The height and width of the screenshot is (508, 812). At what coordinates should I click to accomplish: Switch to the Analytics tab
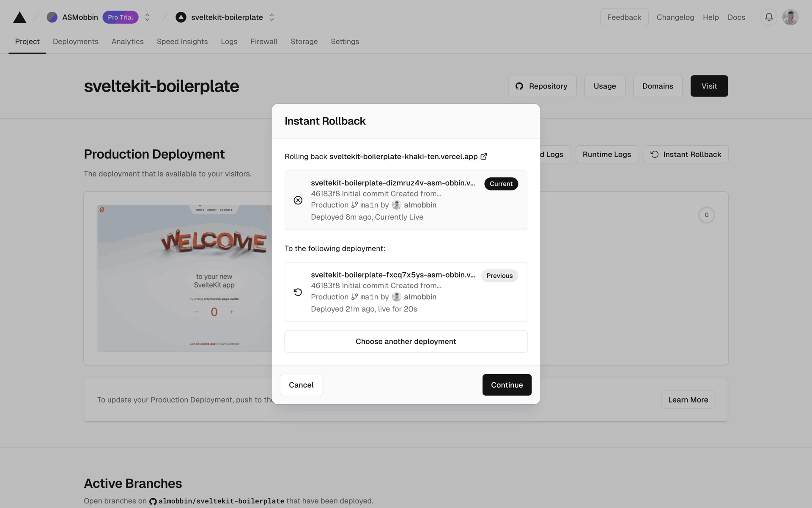coord(128,41)
